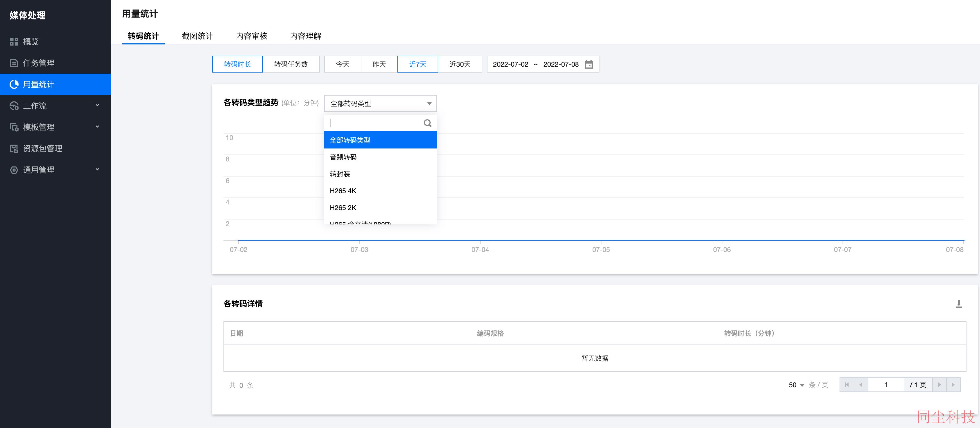Select the 转码任务数 metric toggle
980x428 pixels.
pos(291,64)
